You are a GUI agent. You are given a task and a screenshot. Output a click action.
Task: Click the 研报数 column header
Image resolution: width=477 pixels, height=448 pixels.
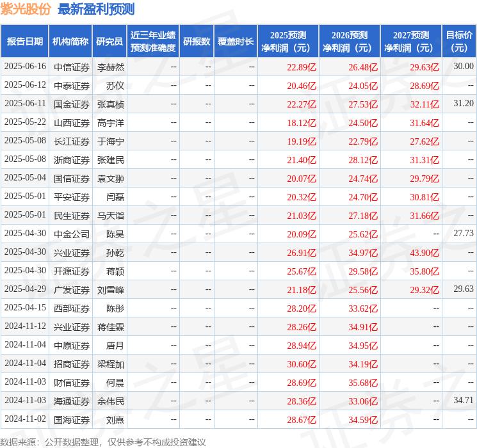(197, 42)
